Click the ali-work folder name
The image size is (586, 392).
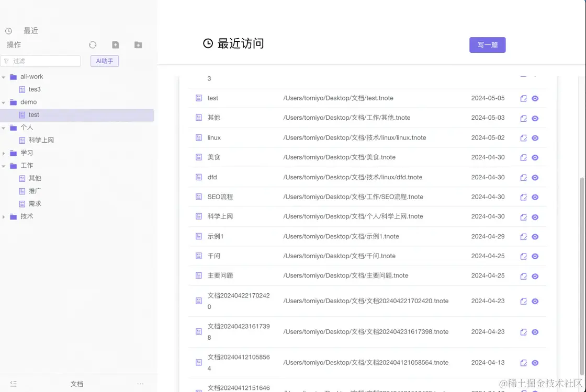(32, 76)
